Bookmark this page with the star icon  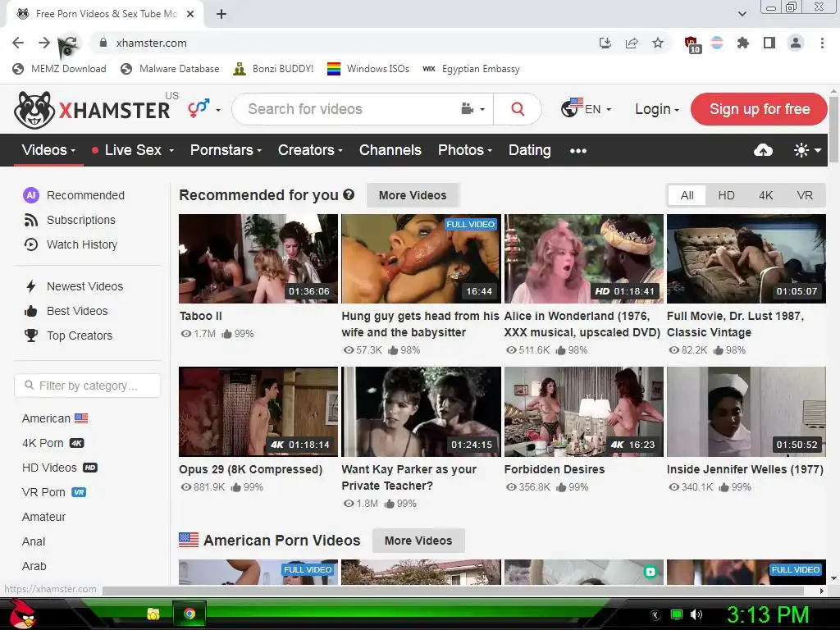658,43
